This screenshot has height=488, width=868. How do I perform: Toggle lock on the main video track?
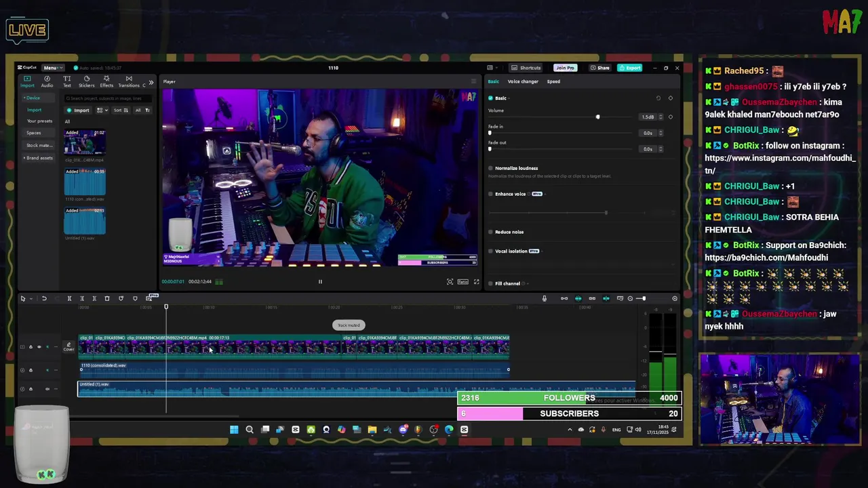point(30,347)
